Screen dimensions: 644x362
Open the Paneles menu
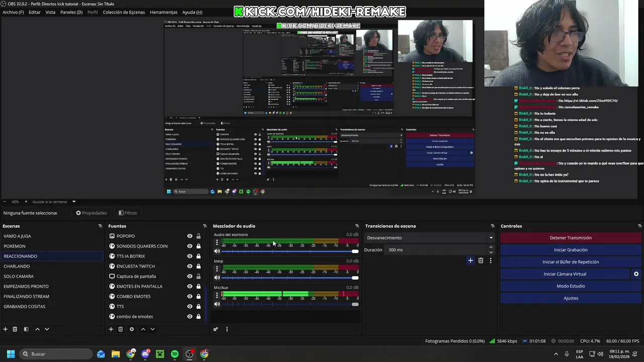pos(71,12)
